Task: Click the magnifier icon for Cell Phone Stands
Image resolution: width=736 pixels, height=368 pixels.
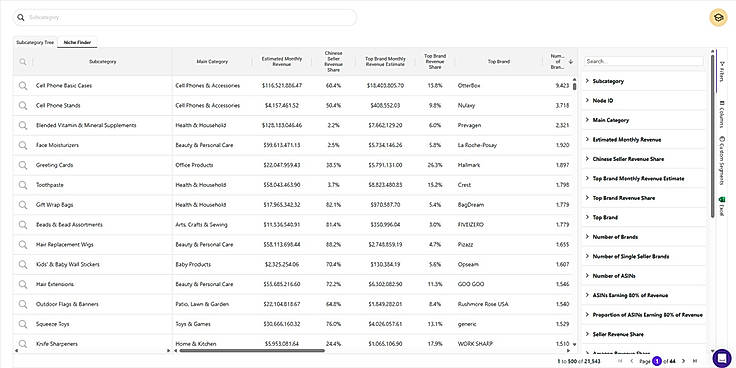Action: point(23,106)
